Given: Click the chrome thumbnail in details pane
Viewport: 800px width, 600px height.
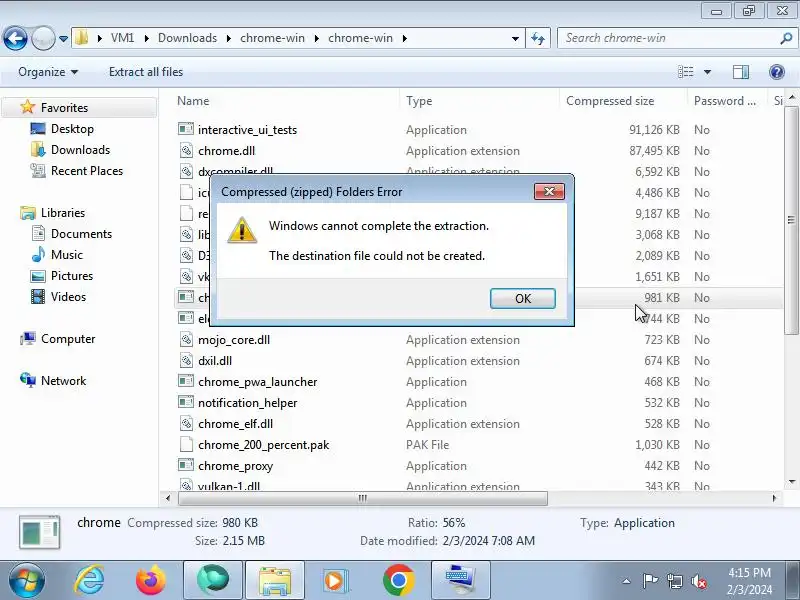Looking at the screenshot, I should point(40,532).
